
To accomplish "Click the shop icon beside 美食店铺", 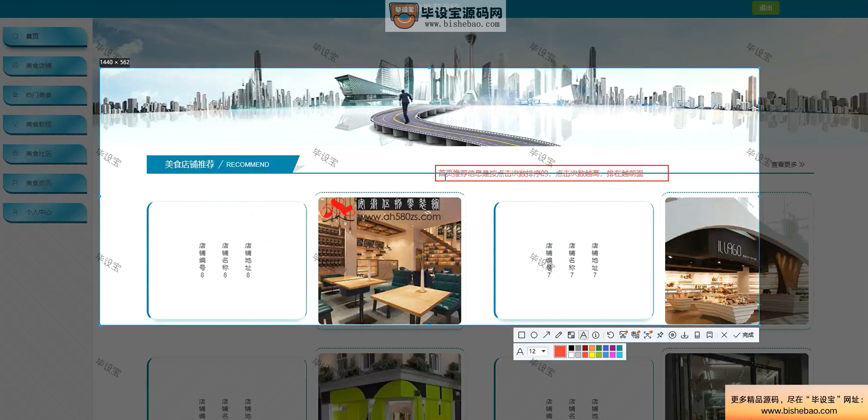I will click(x=15, y=65).
